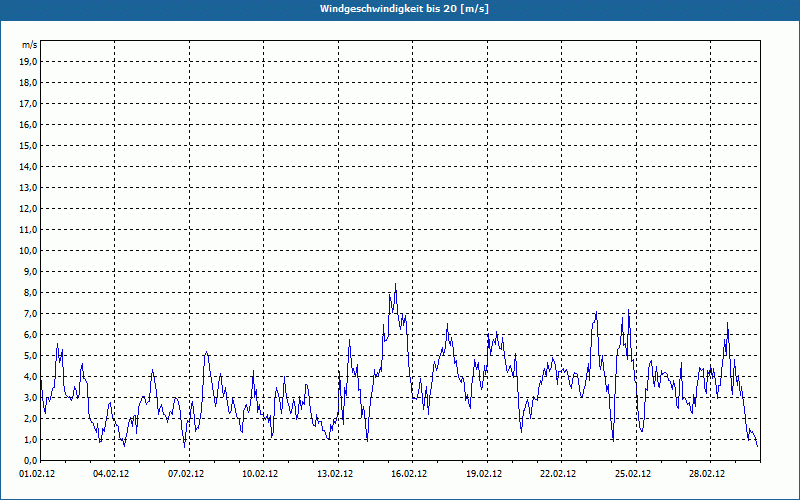
Task: Click the 10,0 y-axis label
Action: tap(28, 251)
